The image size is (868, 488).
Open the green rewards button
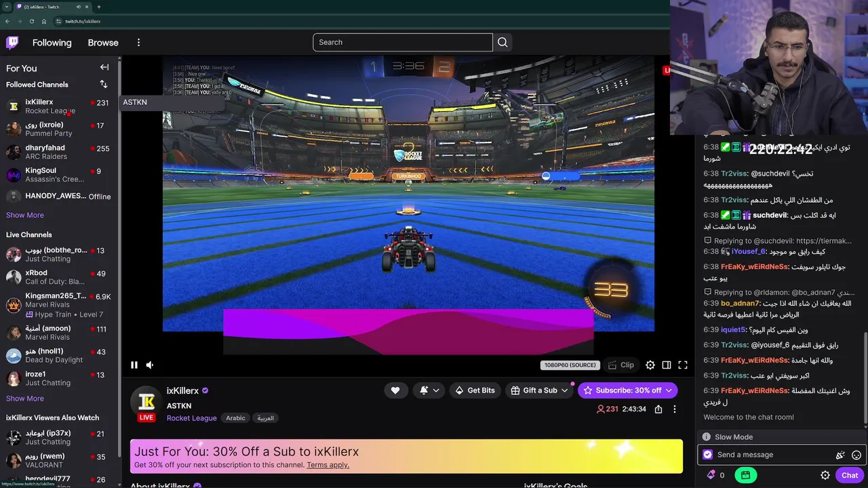point(745,475)
